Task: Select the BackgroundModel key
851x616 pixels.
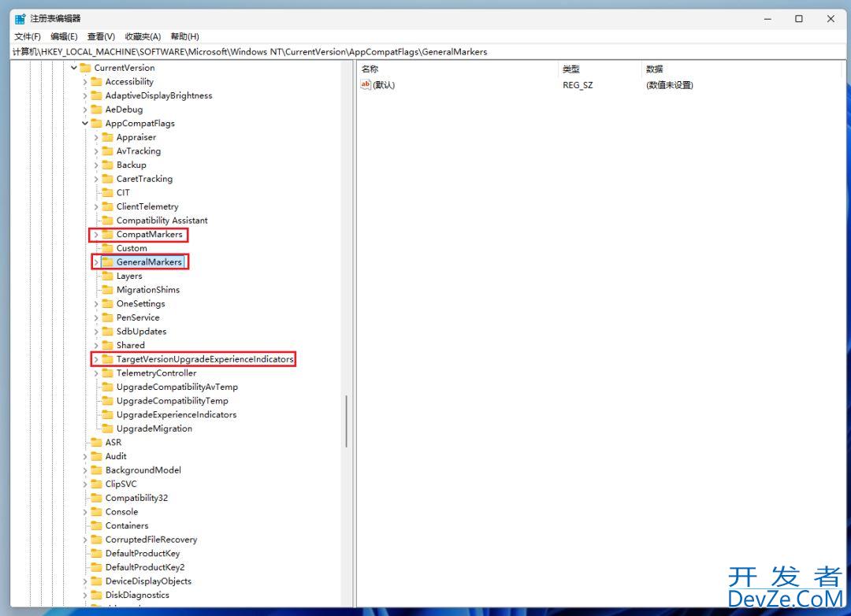Action: [x=143, y=470]
